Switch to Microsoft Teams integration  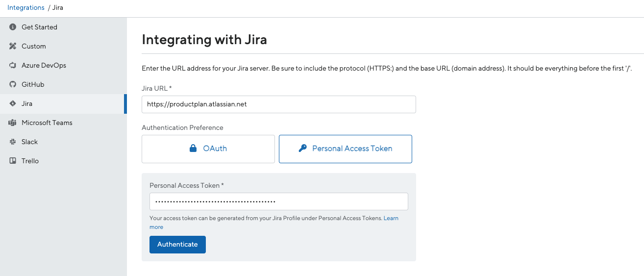point(47,123)
